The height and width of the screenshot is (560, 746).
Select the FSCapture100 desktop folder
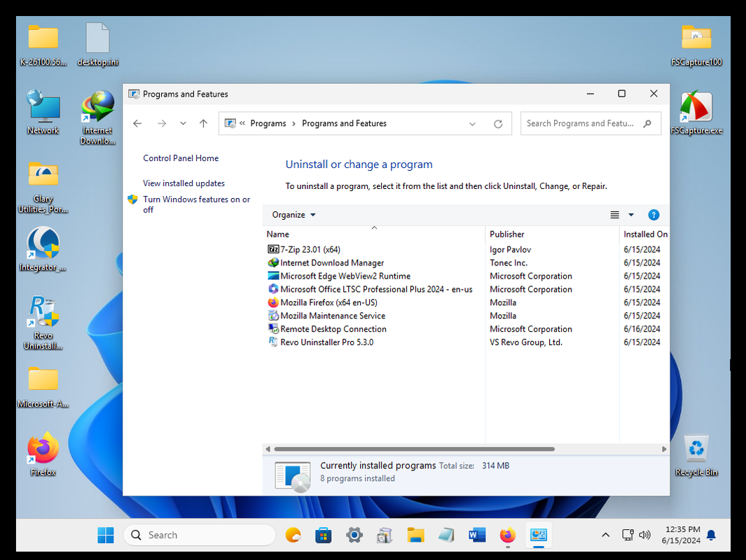click(696, 45)
